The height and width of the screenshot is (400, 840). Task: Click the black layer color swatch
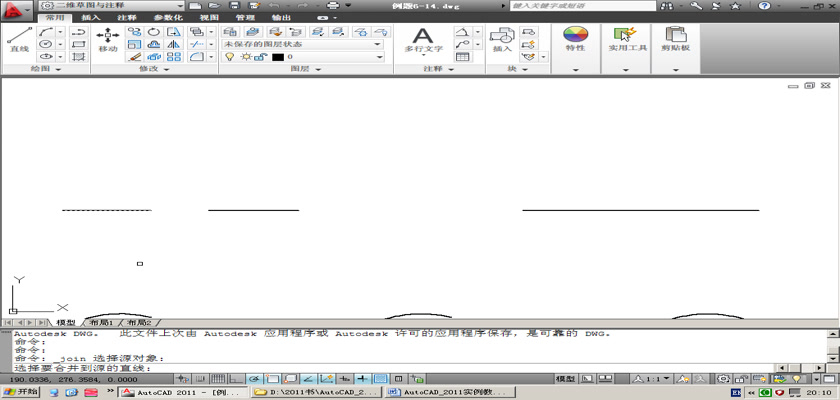coord(278,57)
